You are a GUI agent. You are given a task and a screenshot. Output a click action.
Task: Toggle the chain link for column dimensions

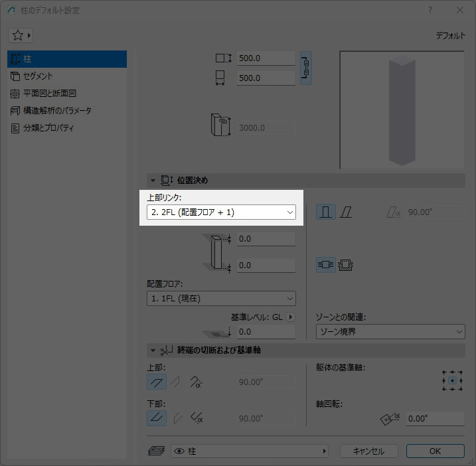pos(306,68)
